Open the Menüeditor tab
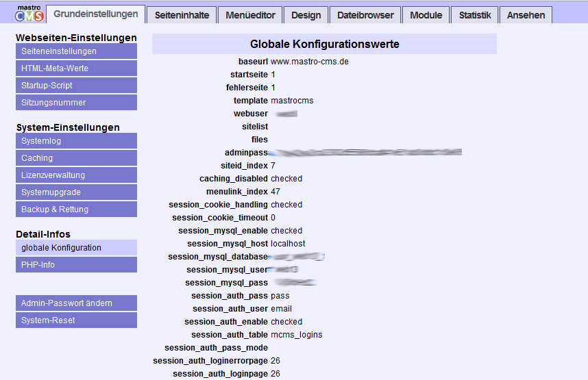The width and height of the screenshot is (588, 380). click(x=250, y=15)
